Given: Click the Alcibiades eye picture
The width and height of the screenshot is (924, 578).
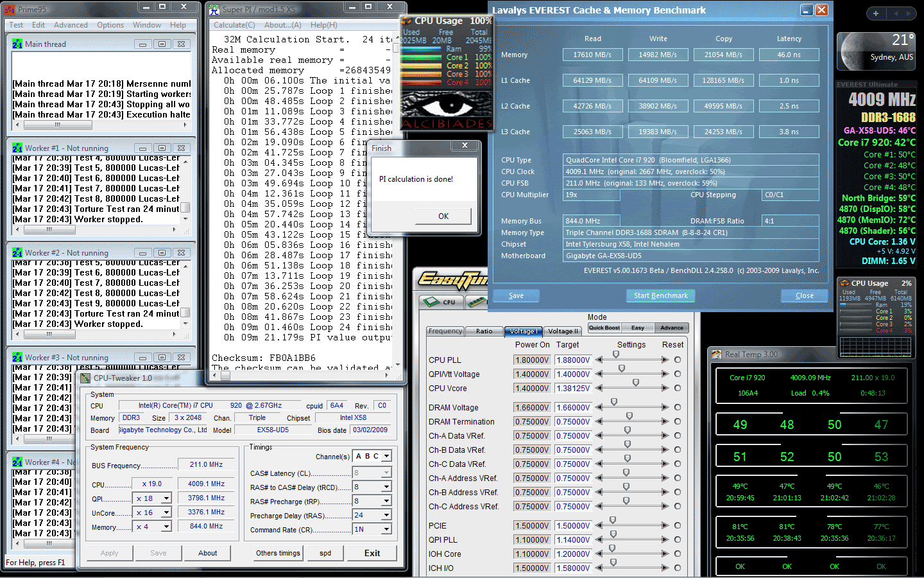Looking at the screenshot, I should click(x=447, y=104).
